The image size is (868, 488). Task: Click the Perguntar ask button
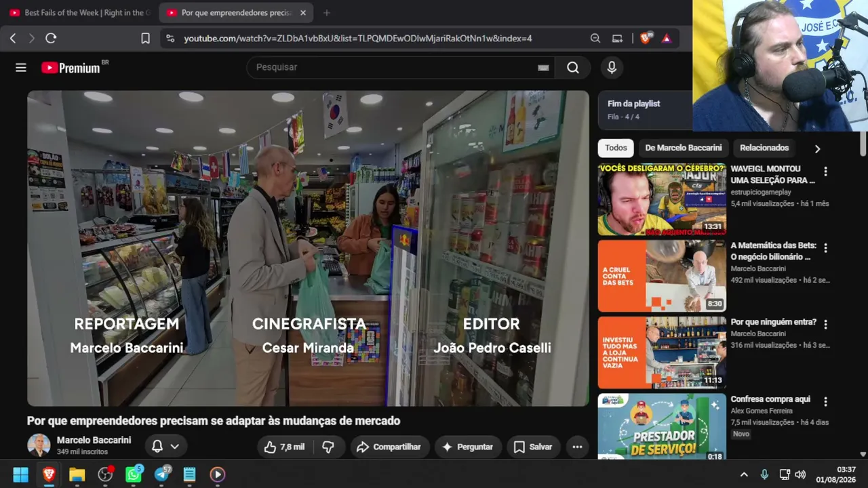(x=468, y=447)
